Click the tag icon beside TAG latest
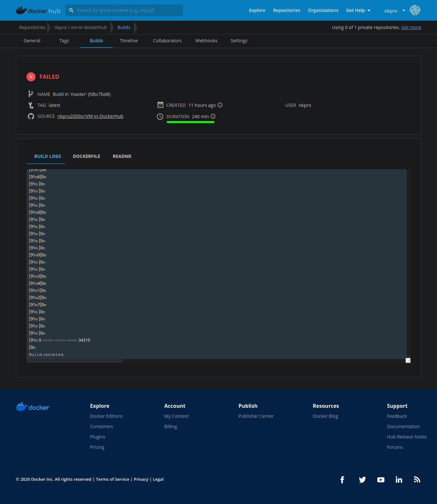Image resolution: width=437 pixels, height=504 pixels. pos(31,105)
